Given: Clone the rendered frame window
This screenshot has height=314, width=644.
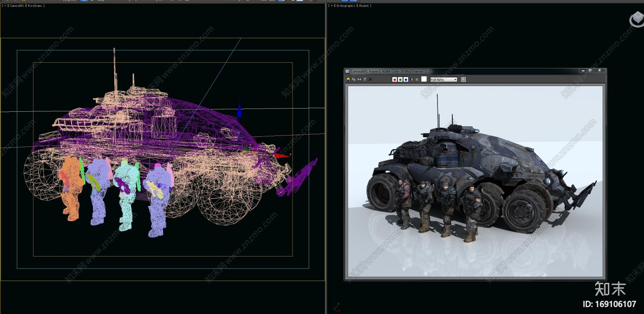Looking at the screenshot, I should 359,80.
